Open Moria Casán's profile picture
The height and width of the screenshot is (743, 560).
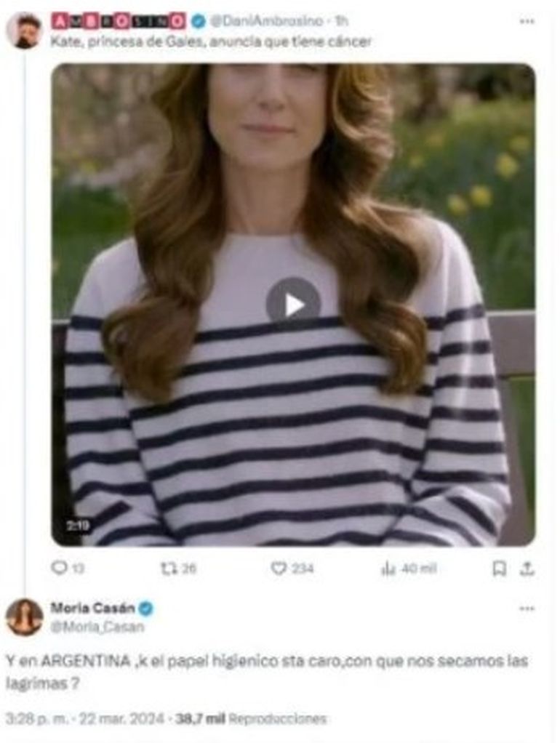point(24,617)
